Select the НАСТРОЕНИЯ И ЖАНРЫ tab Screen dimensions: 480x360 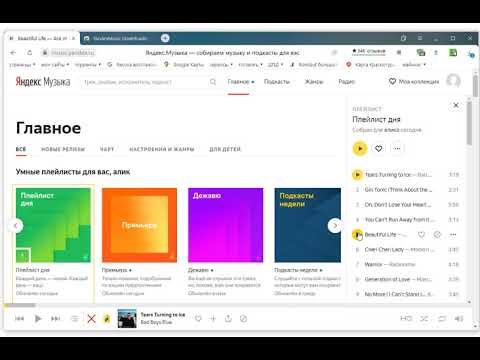click(162, 149)
